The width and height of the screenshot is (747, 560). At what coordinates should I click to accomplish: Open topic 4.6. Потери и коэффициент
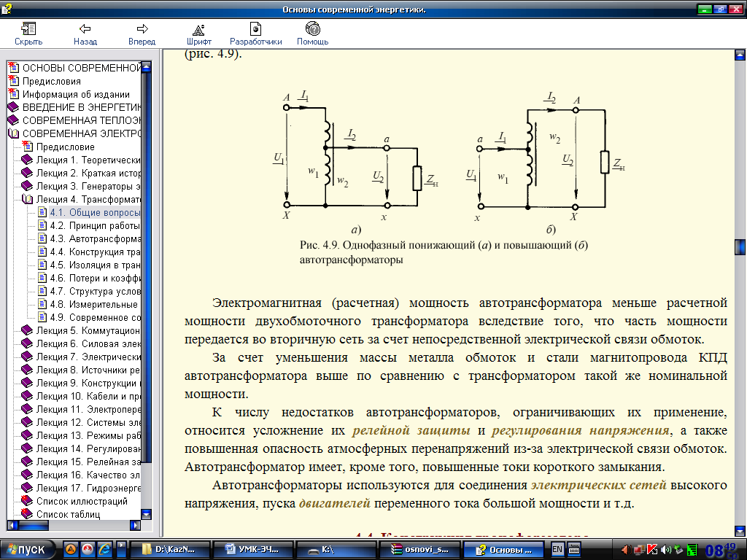[x=95, y=278]
